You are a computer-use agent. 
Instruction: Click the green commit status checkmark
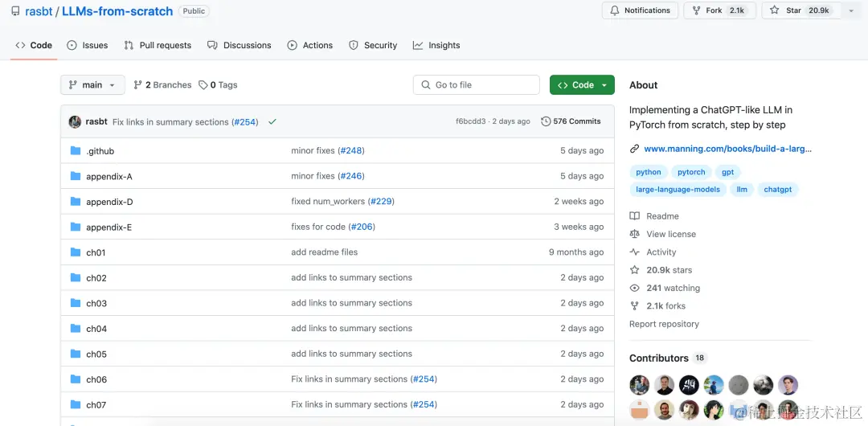tap(272, 122)
